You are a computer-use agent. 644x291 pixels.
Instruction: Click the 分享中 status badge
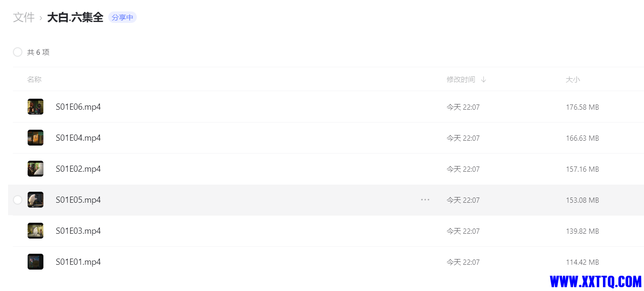[x=123, y=18]
